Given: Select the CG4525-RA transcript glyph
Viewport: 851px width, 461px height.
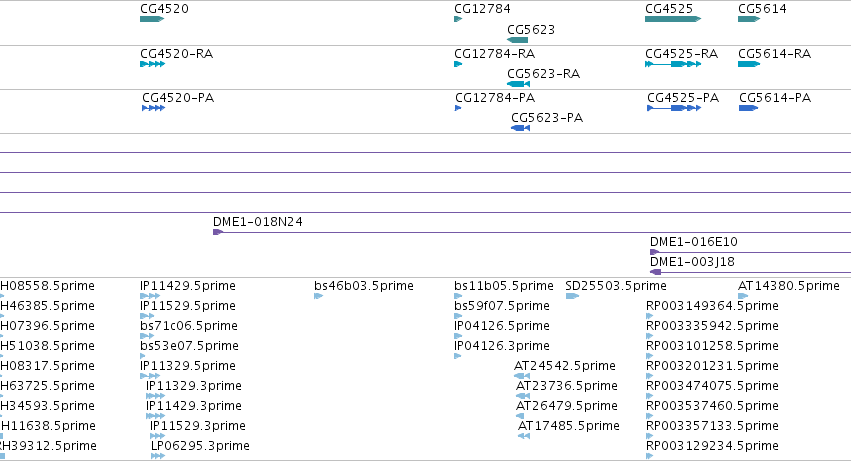Looking at the screenshot, I should tap(673, 64).
